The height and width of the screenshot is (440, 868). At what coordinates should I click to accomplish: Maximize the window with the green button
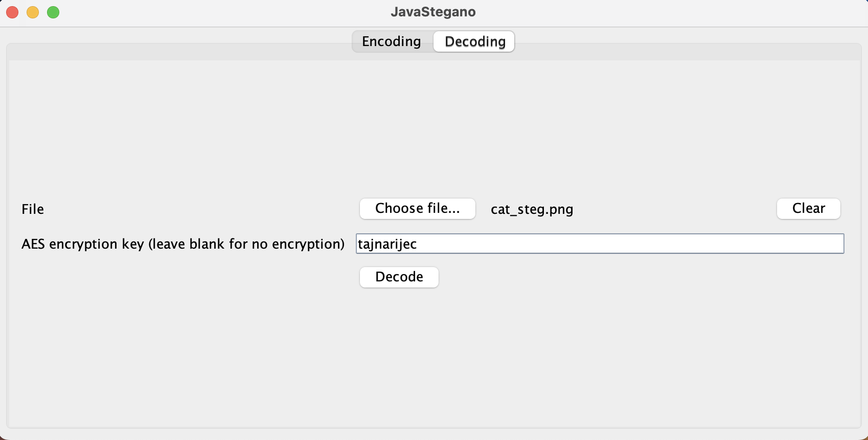point(53,12)
